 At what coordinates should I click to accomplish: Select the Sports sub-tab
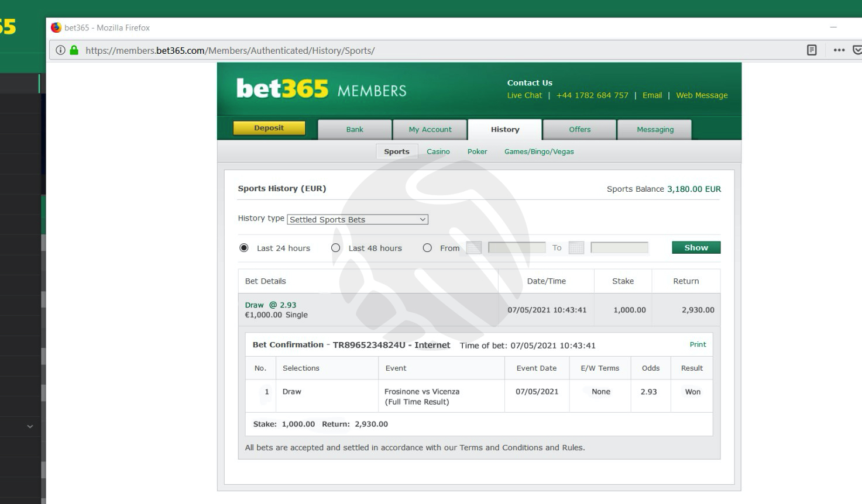(x=397, y=151)
